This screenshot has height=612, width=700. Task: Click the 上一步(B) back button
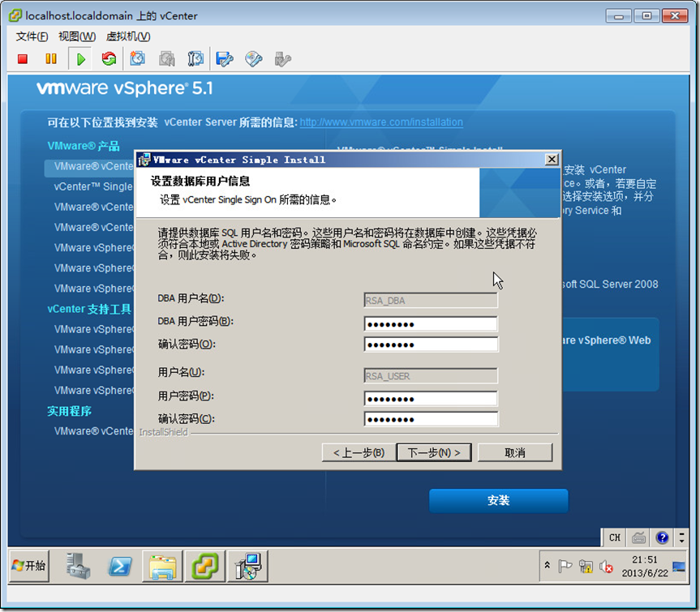pyautogui.click(x=359, y=453)
